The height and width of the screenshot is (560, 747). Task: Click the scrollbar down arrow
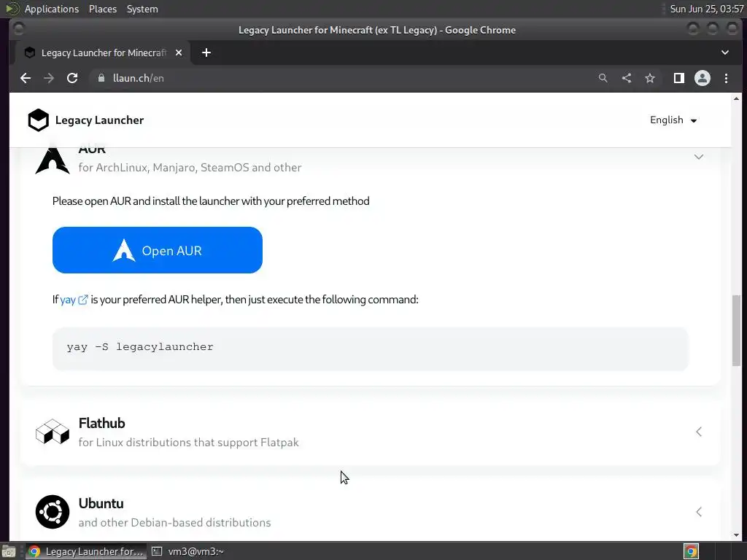coord(737,534)
